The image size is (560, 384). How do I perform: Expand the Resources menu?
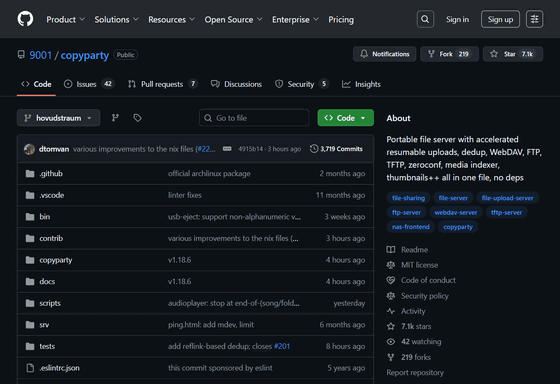(x=171, y=20)
